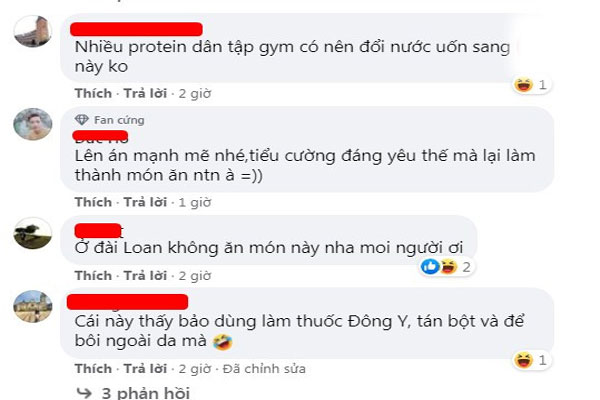Click Trả lời under the Đài Loan comment
This screenshot has height=400, width=600.
tap(145, 275)
